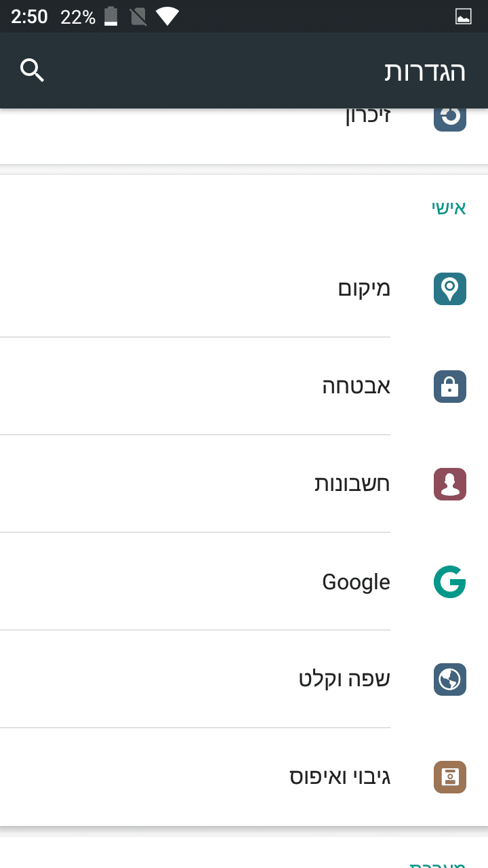The image size is (488, 868).
Task: Tap the search magnifier icon
Action: point(32,70)
